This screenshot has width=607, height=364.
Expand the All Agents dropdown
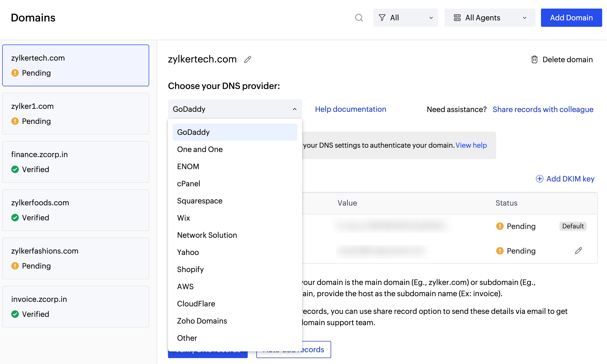click(490, 18)
